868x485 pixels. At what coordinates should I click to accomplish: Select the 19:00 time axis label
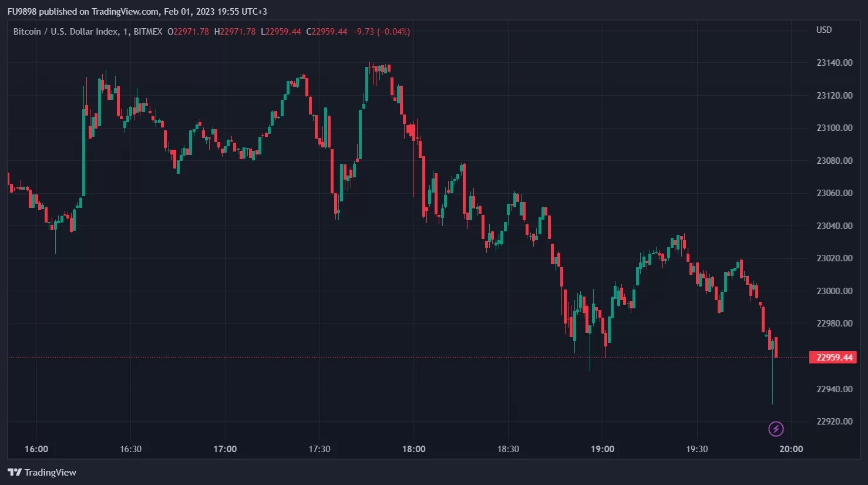[602, 449]
